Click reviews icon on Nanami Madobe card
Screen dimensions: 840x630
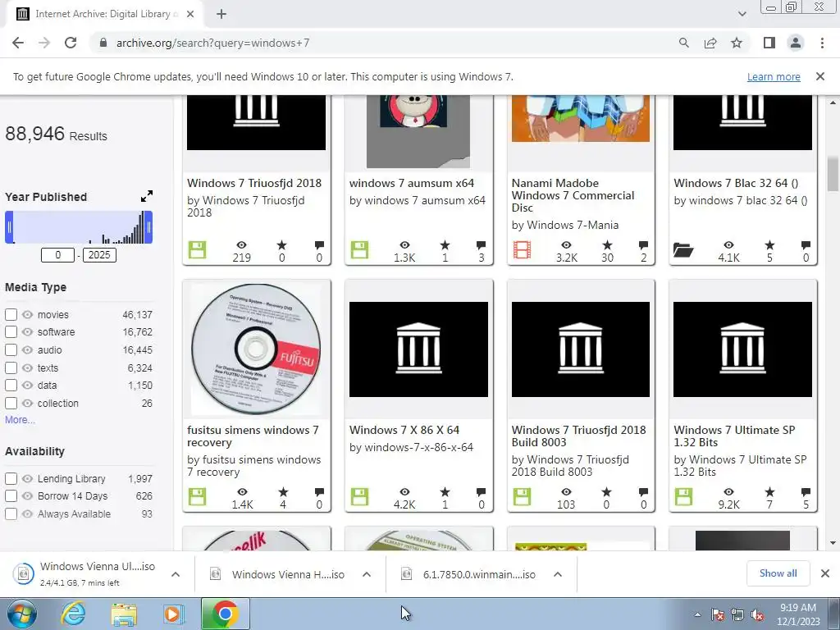[643, 245]
